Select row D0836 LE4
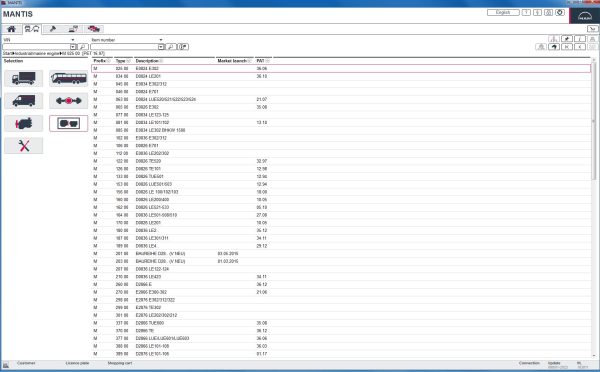Screen dimensions: 600x372 (x=341, y=246)
